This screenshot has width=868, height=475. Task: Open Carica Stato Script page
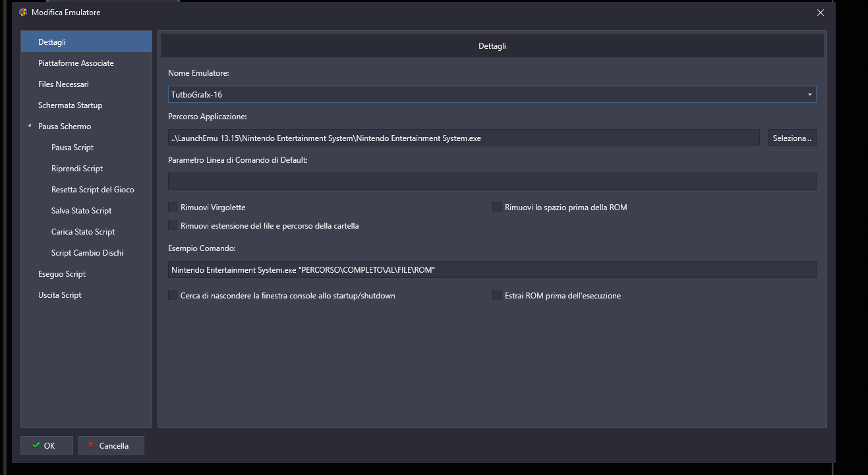(86, 232)
